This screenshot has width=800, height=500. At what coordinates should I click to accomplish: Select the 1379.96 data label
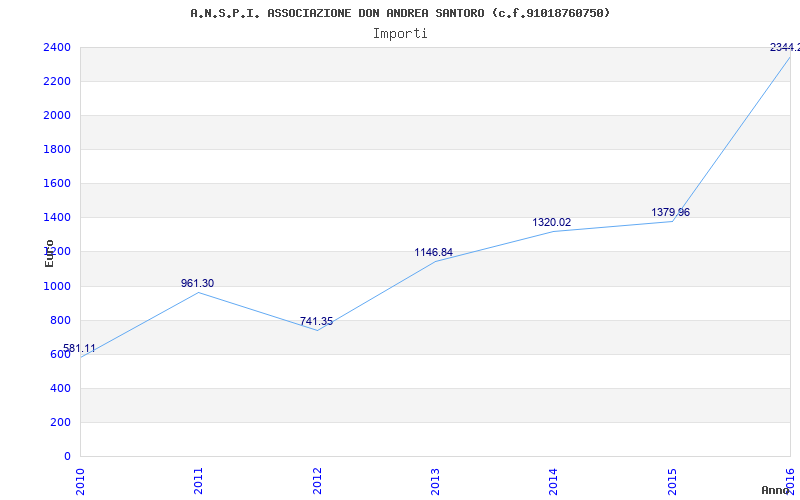[670, 212]
